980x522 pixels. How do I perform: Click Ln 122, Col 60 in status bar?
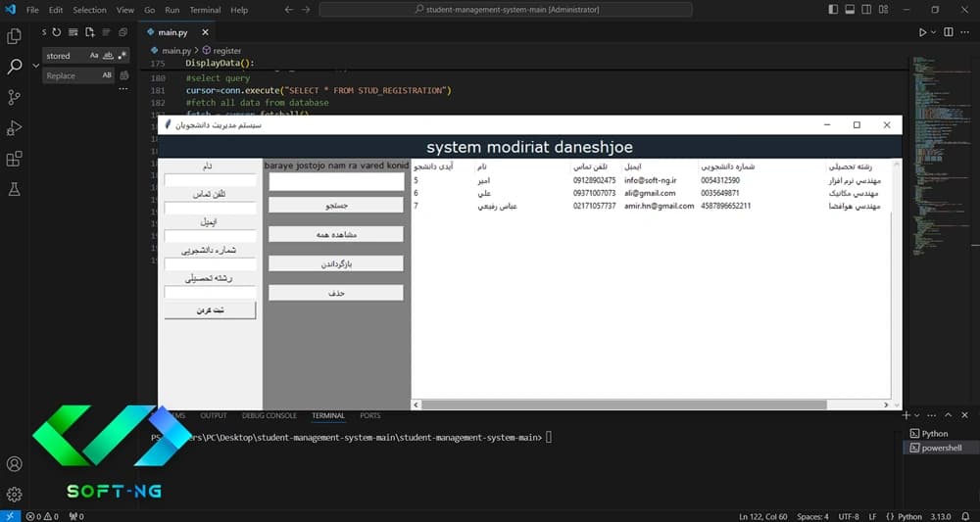(762, 516)
